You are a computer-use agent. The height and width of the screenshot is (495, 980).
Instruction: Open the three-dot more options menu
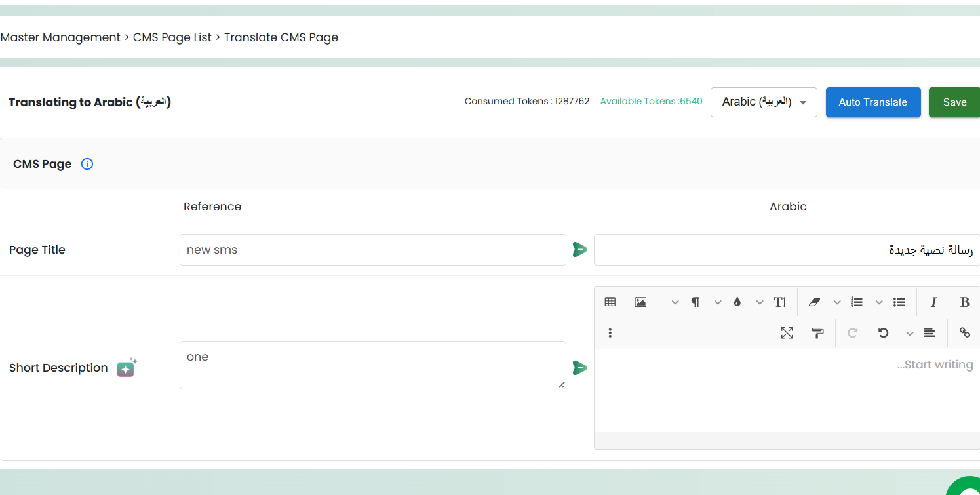(x=610, y=333)
